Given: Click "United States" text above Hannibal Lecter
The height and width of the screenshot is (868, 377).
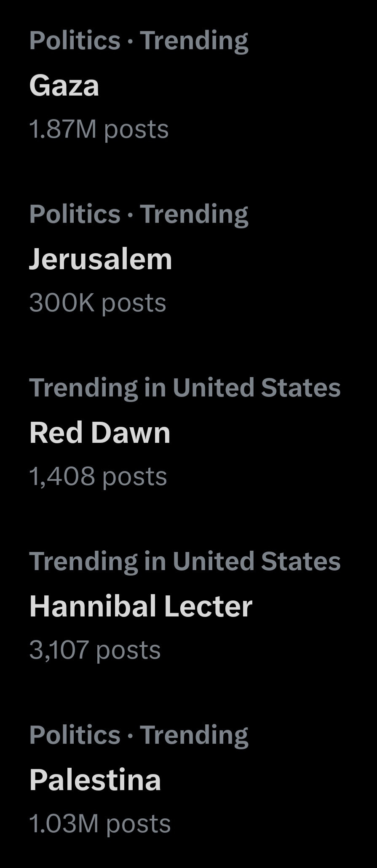Looking at the screenshot, I should click(x=256, y=561).
